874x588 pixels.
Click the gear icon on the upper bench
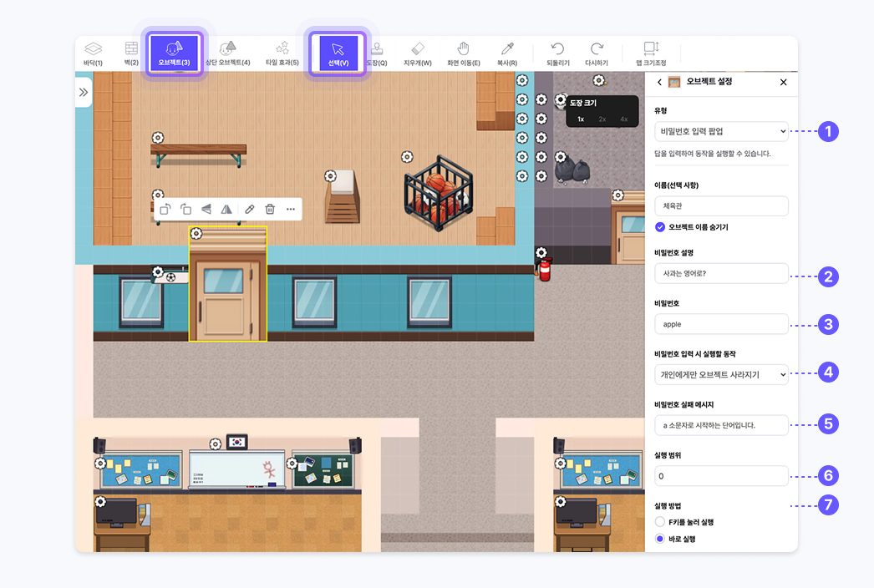point(158,137)
